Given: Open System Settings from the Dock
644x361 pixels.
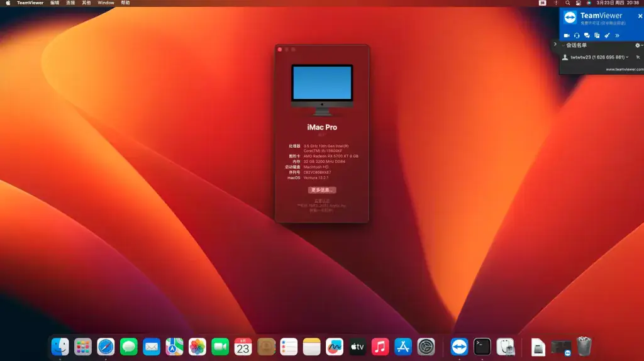Looking at the screenshot, I should pyautogui.click(x=426, y=347).
